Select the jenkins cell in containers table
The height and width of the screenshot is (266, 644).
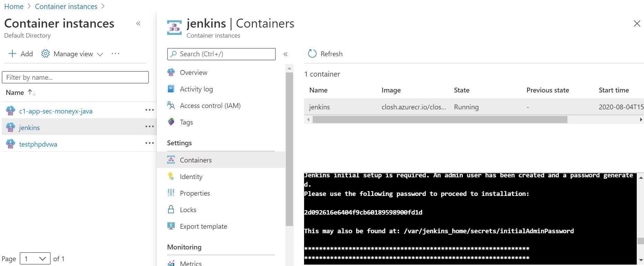pos(320,107)
